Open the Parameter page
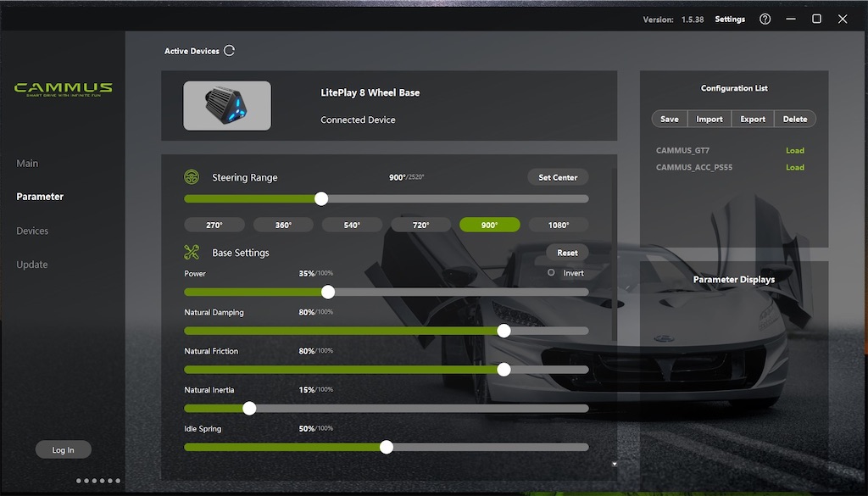The height and width of the screenshot is (496, 868). 40,197
